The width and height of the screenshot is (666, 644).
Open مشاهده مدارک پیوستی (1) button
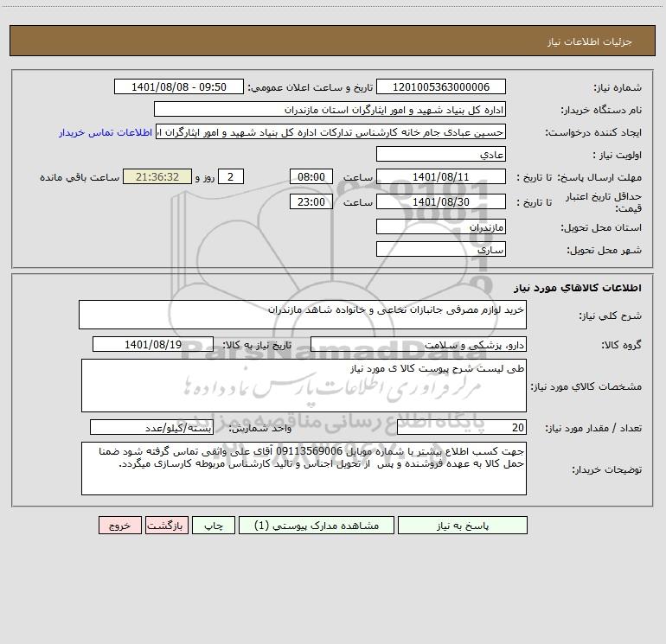pos(317,526)
